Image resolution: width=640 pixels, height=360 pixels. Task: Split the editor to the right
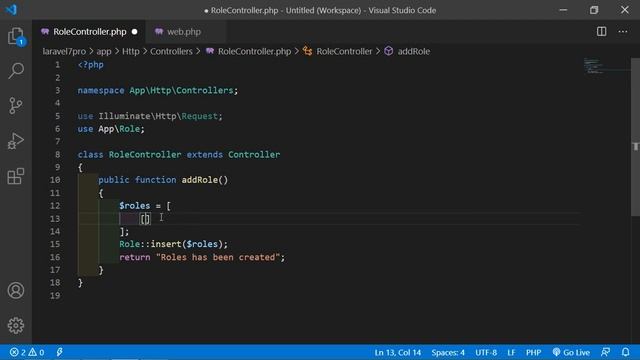coord(601,31)
